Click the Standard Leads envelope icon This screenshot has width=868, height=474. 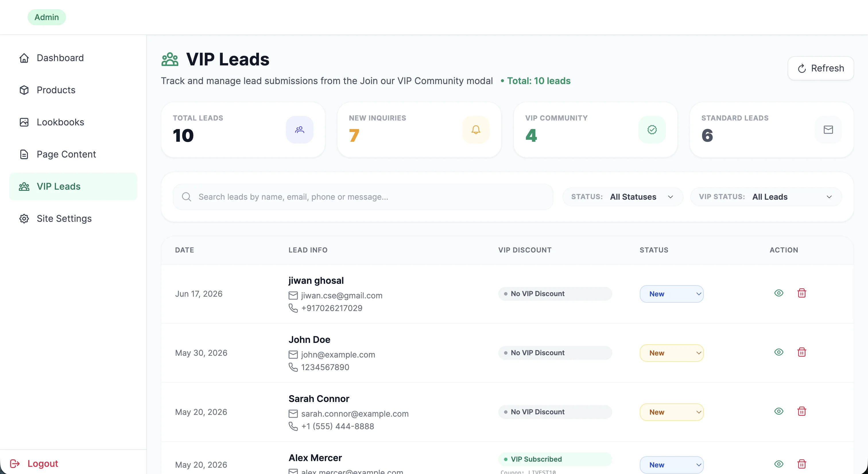point(828,130)
